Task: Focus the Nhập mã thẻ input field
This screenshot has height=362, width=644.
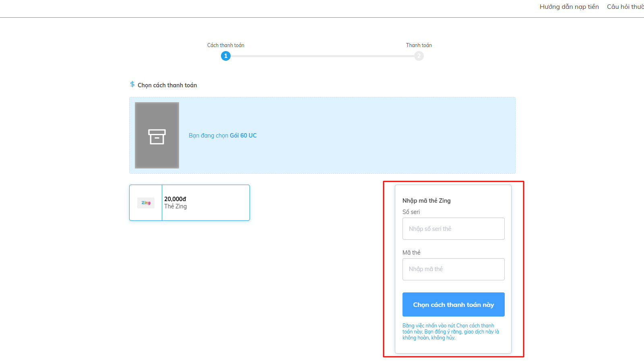Action: click(x=453, y=269)
